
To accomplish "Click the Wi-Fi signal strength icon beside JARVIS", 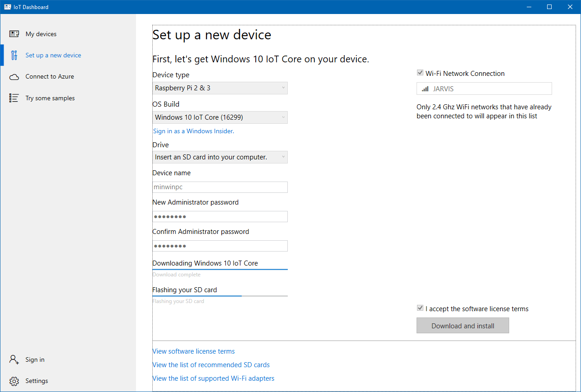I will pos(425,89).
